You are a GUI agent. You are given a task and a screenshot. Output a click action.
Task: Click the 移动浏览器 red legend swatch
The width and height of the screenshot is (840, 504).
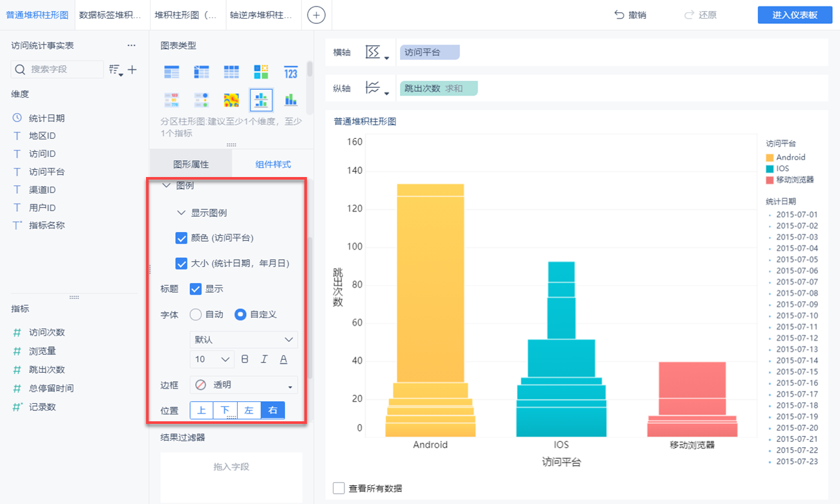pos(770,180)
